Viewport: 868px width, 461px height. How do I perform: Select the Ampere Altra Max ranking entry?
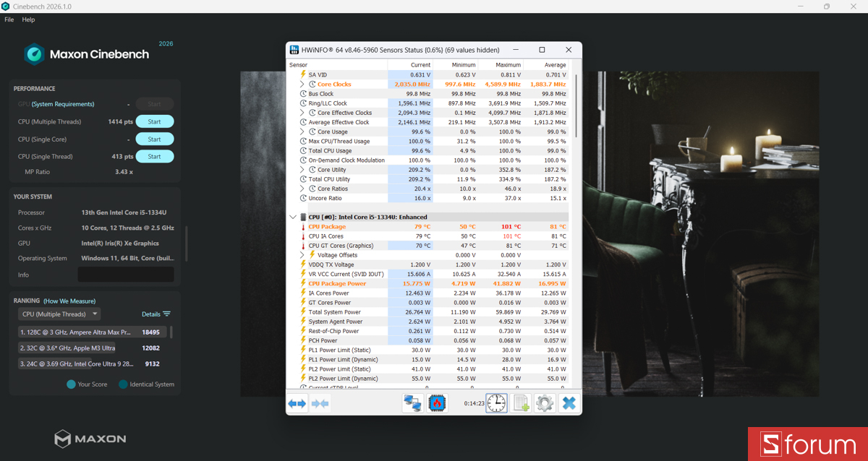(91, 332)
